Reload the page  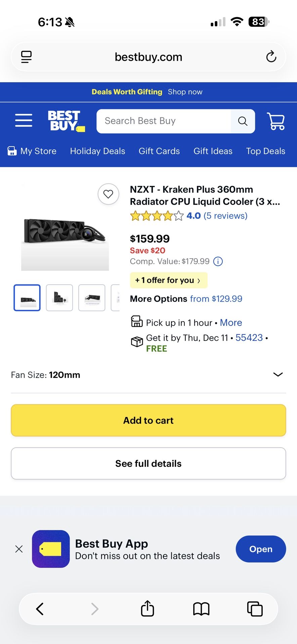click(x=271, y=57)
